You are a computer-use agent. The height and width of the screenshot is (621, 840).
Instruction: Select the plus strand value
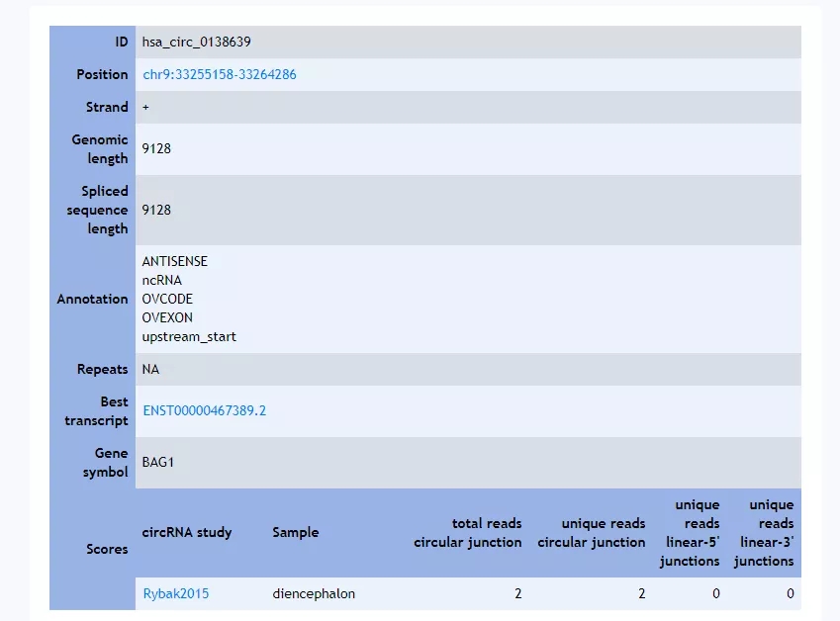[145, 107]
